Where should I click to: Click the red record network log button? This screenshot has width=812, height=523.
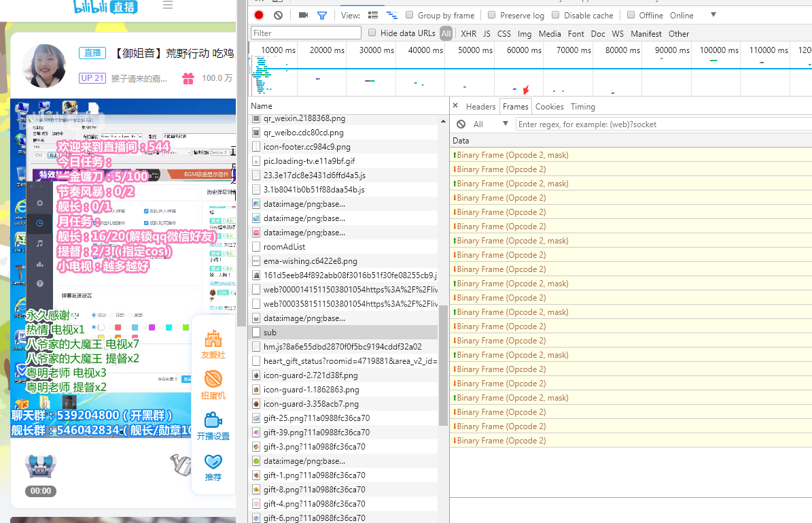coord(259,15)
